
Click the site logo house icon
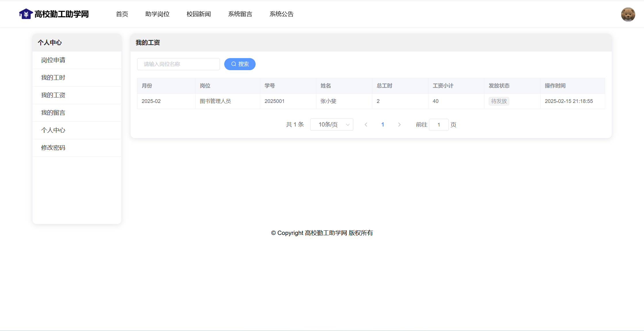click(26, 14)
